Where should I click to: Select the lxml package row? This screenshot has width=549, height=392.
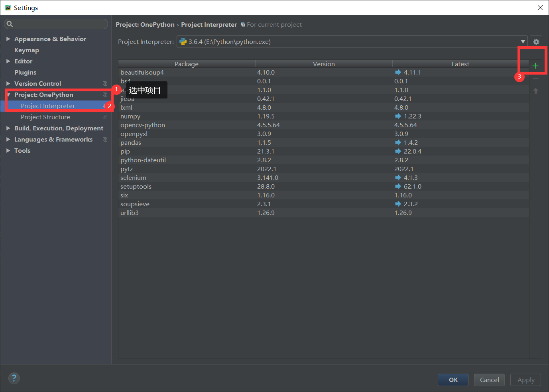[323, 107]
